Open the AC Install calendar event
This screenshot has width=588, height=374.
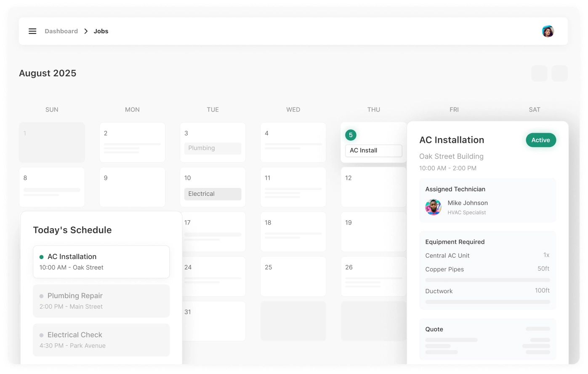coord(373,150)
